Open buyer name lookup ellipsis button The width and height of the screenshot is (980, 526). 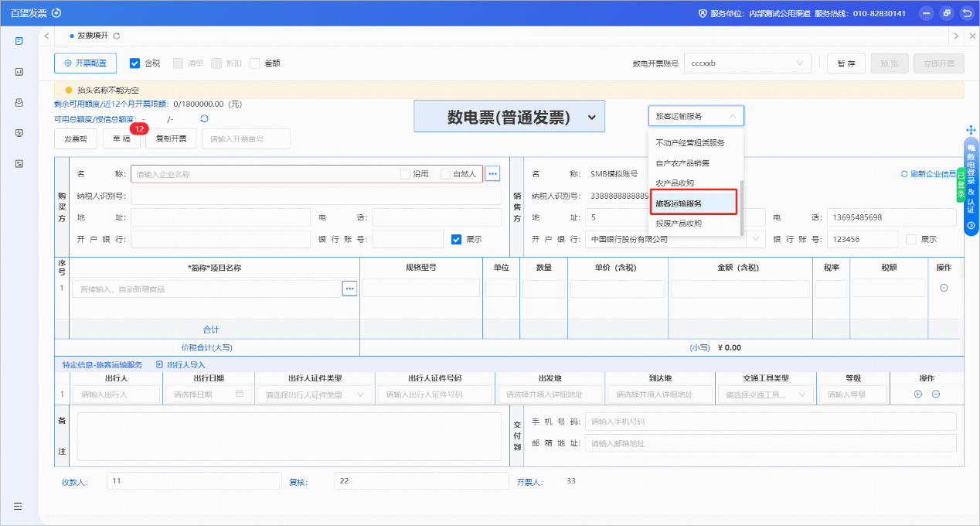click(x=492, y=174)
